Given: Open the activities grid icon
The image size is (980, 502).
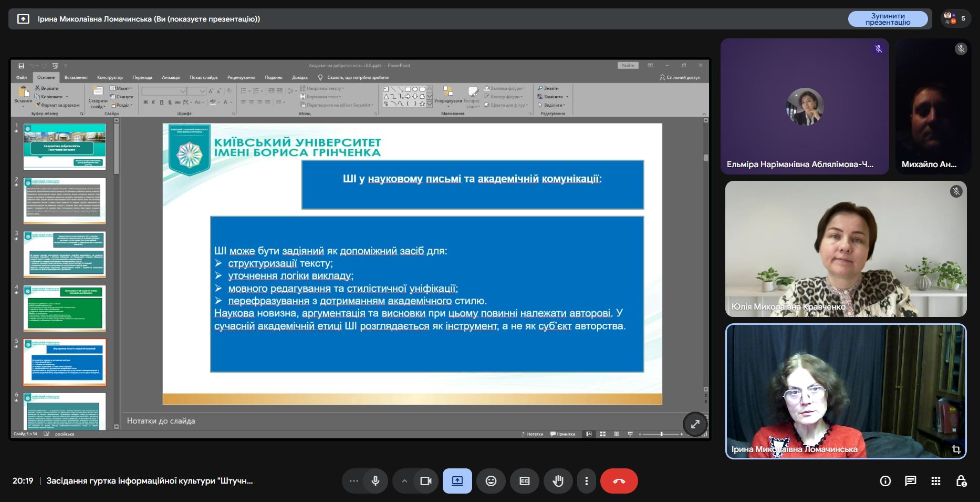Looking at the screenshot, I should 935,481.
